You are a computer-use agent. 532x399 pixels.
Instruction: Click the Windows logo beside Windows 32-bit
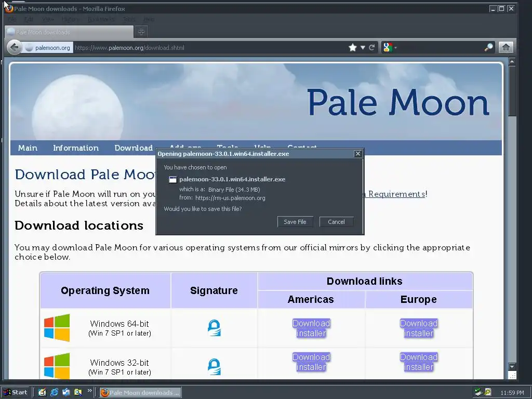(57, 366)
